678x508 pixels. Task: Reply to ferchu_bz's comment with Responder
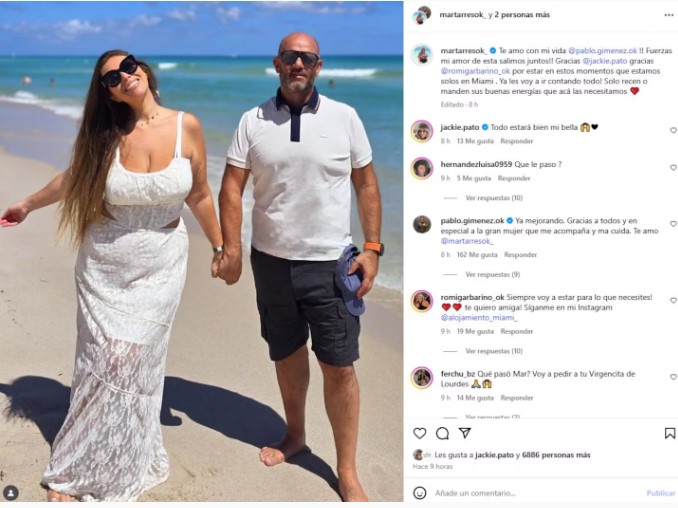(517, 398)
